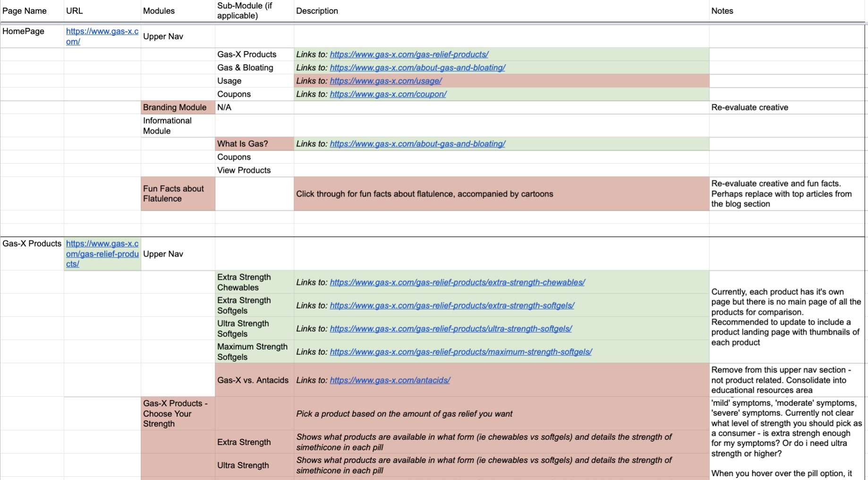Select the View Products cell
The width and height of the screenshot is (868, 480).
point(255,170)
